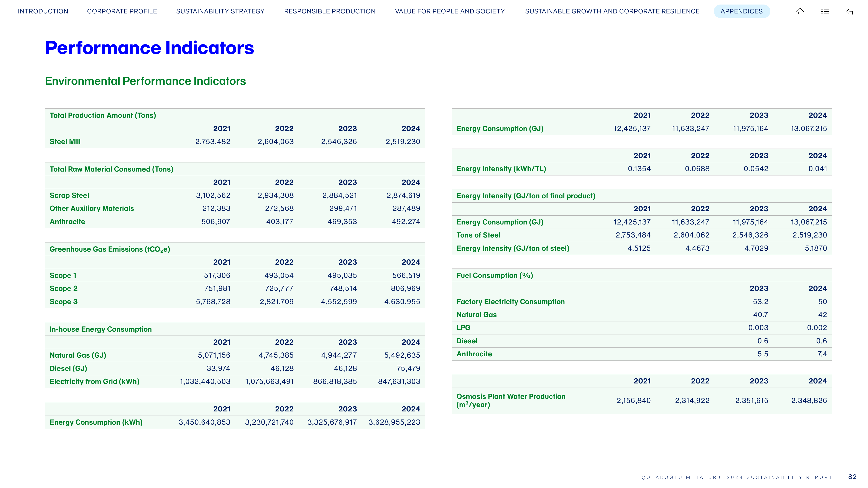
Task: Click Electricity from Grid (kWh) label
Action: point(95,382)
